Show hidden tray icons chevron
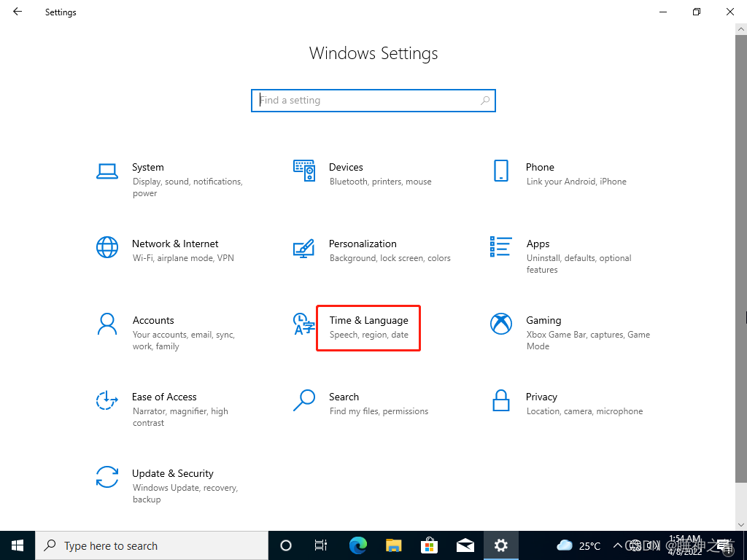Image resolution: width=747 pixels, height=560 pixels. [617, 545]
